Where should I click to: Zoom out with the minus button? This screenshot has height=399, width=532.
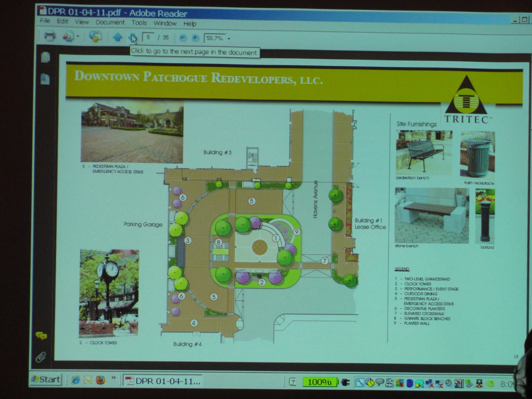(183, 38)
